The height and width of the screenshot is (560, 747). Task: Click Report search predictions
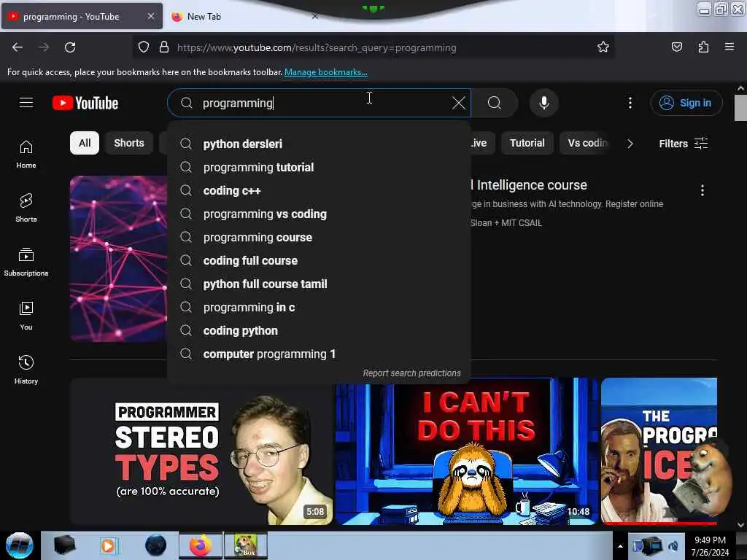click(411, 373)
